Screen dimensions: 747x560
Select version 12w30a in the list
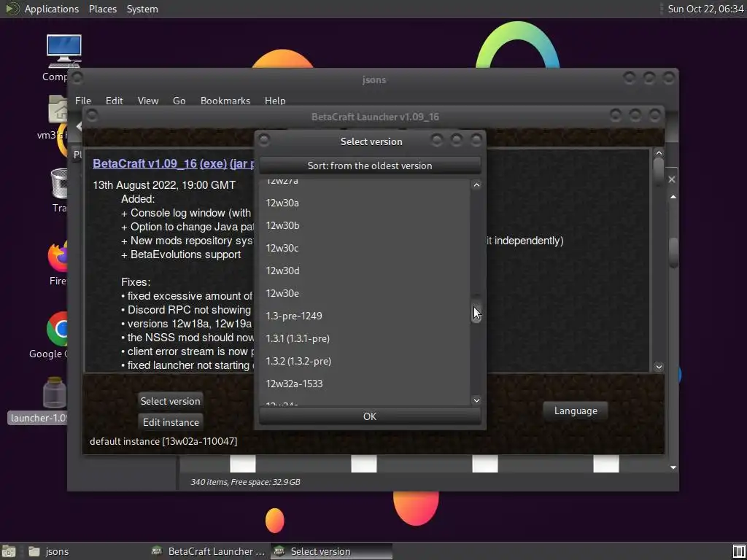click(365, 203)
